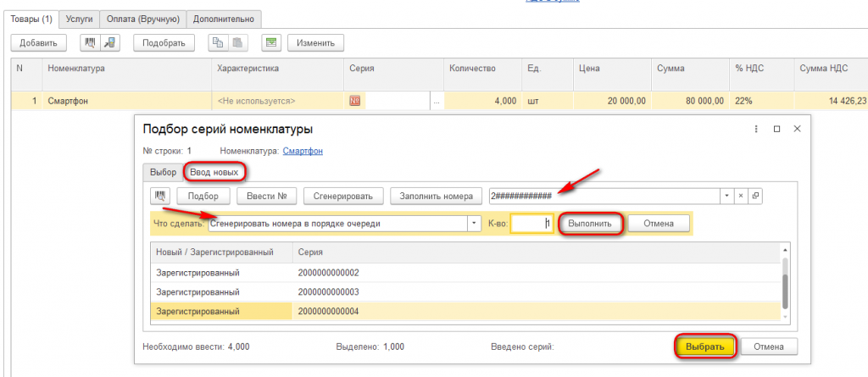Click the 2############ template input field
Viewport: 868px width, 377px height.
click(604, 196)
